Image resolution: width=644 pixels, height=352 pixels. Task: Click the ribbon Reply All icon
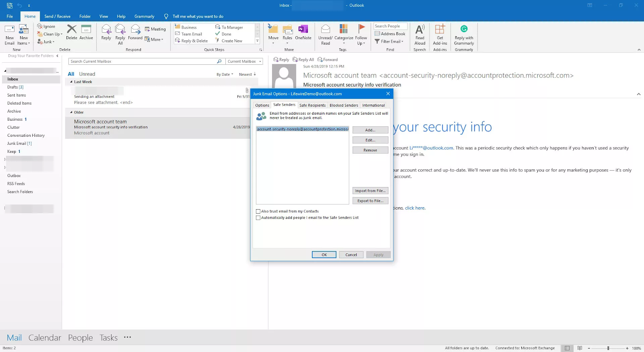[120, 29]
